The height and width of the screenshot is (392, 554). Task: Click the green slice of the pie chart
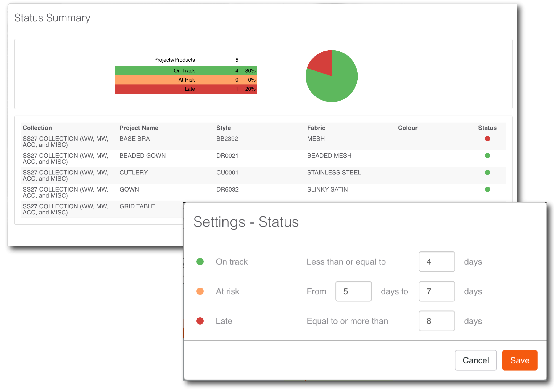click(x=338, y=85)
